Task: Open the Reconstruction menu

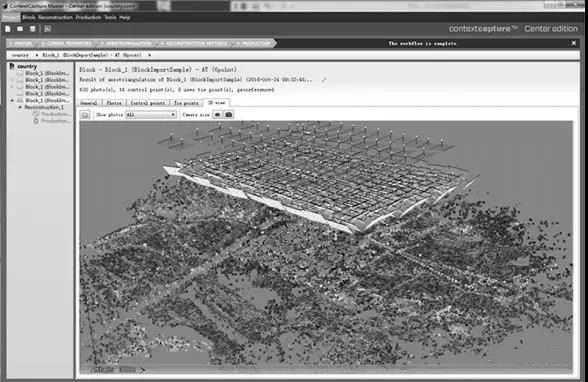Action: 55,17
